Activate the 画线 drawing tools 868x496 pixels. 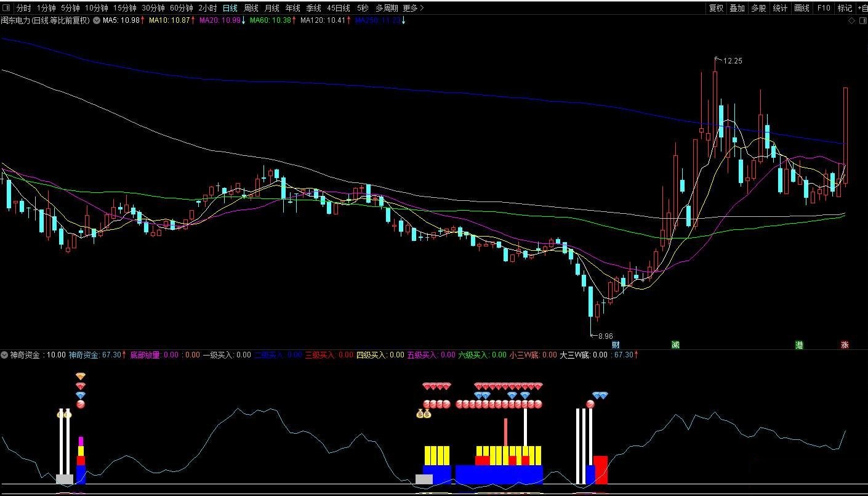tap(802, 8)
